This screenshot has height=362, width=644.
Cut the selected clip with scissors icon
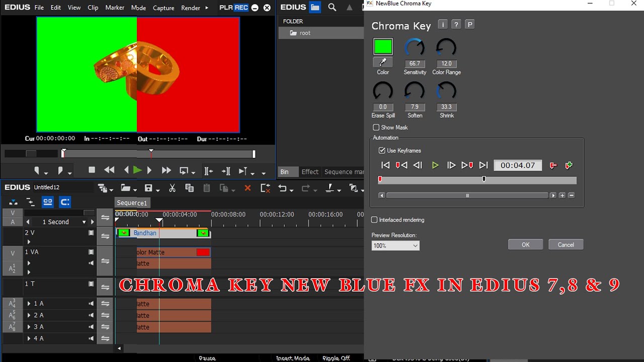pyautogui.click(x=172, y=188)
